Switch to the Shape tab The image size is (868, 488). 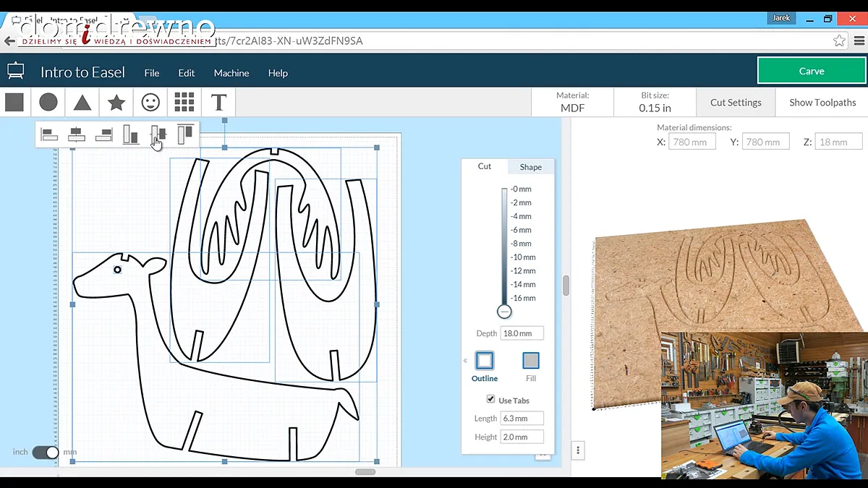pos(530,167)
